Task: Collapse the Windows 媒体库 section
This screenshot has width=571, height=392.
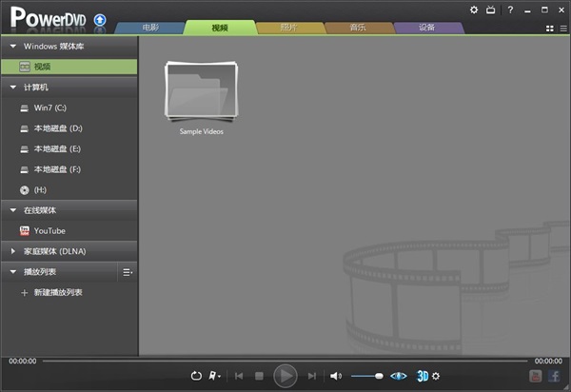Action: (13, 47)
